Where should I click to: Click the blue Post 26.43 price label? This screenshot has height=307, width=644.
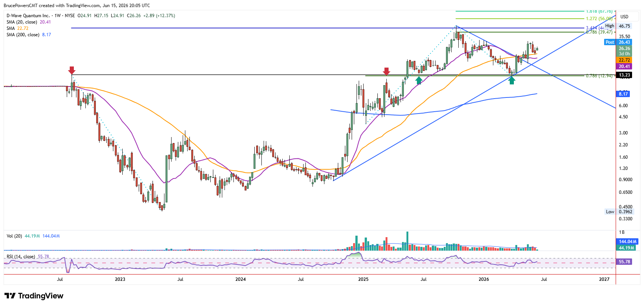[x=618, y=42]
